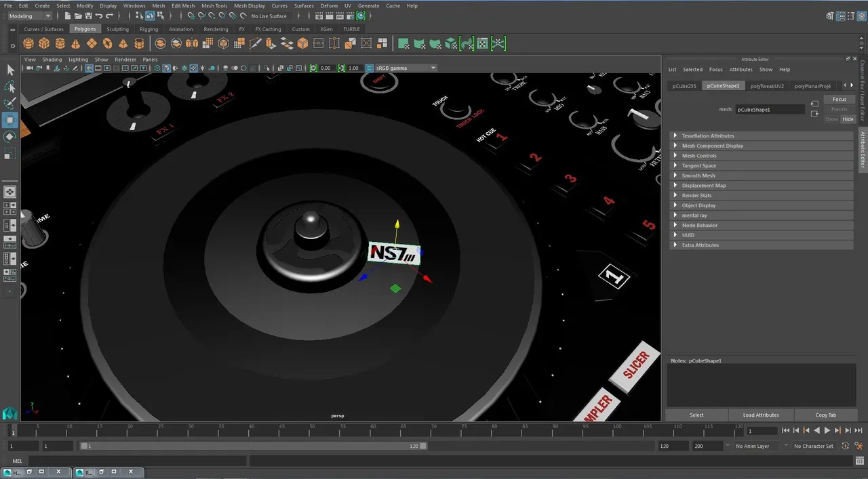Expand the Displacement Map section
The image size is (868, 479).
pos(761,186)
